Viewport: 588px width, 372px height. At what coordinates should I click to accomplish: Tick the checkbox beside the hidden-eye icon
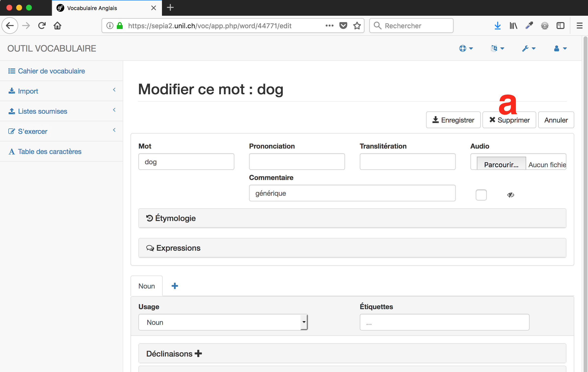click(x=481, y=195)
